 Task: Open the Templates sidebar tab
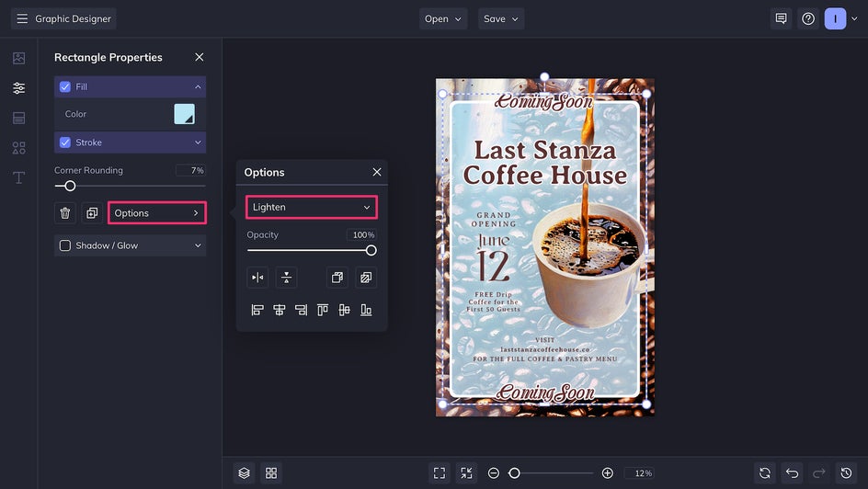pos(18,118)
